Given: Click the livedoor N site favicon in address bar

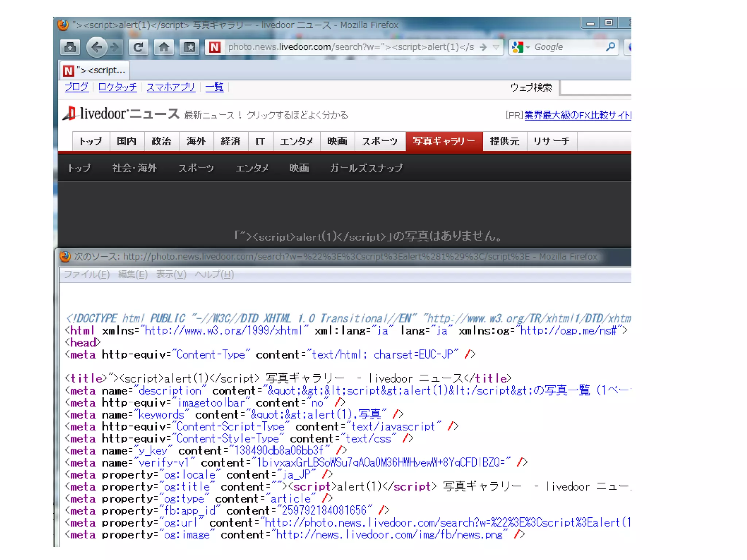Looking at the screenshot, I should point(215,47).
